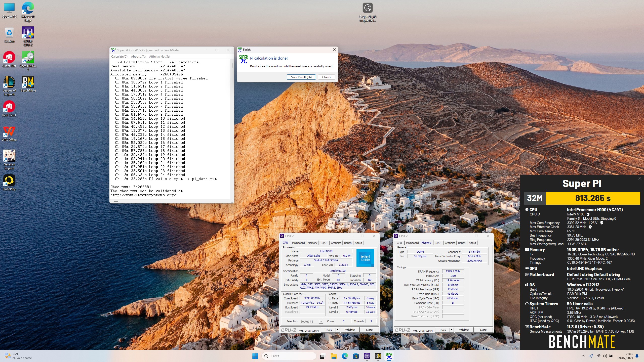The width and height of the screenshot is (644, 362).
Task: Click the Multiplier x 34.0 value field
Action: (312, 303)
